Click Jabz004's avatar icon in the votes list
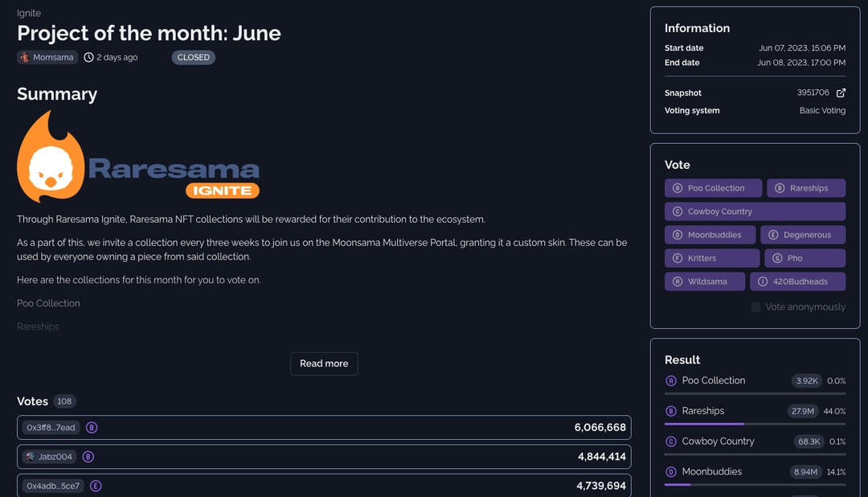The height and width of the screenshot is (497, 868). [x=30, y=457]
